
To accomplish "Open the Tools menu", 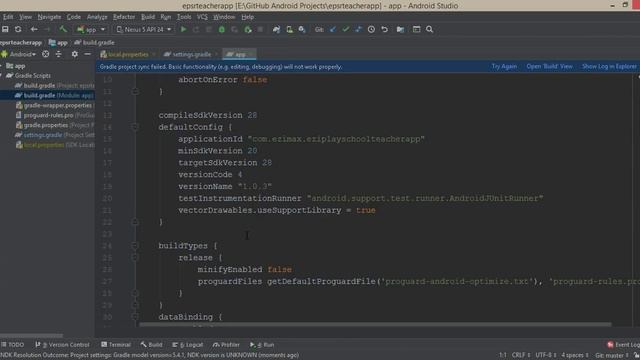I will [x=184, y=17].
